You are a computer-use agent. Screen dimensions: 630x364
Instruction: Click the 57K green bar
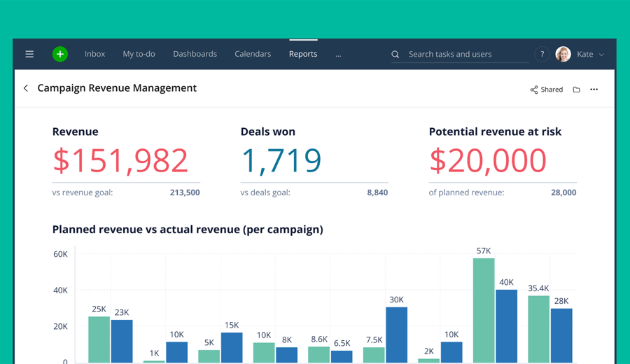tap(483, 310)
